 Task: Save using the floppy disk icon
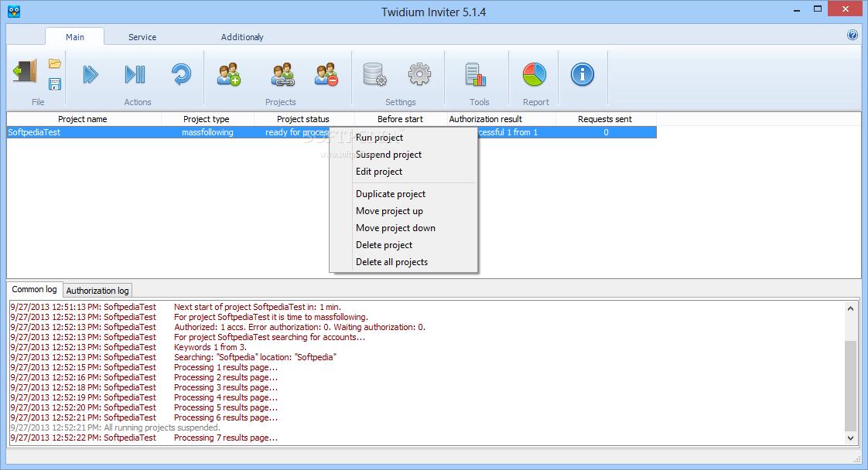click(x=54, y=84)
